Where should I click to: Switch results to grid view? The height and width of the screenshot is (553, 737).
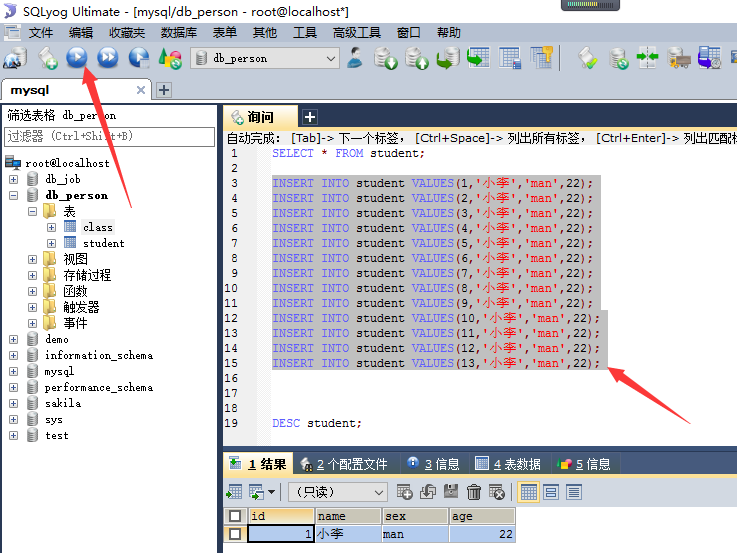click(x=528, y=492)
